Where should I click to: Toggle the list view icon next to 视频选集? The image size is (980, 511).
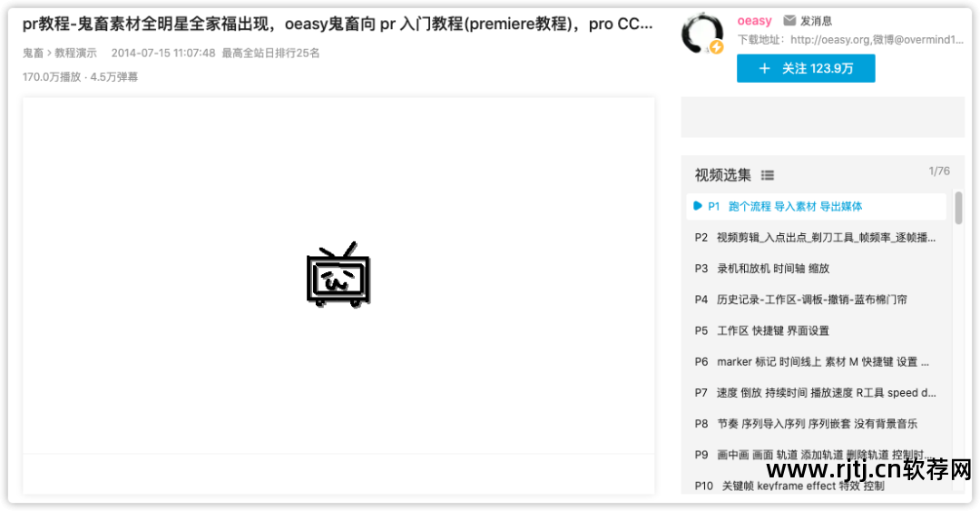(768, 175)
